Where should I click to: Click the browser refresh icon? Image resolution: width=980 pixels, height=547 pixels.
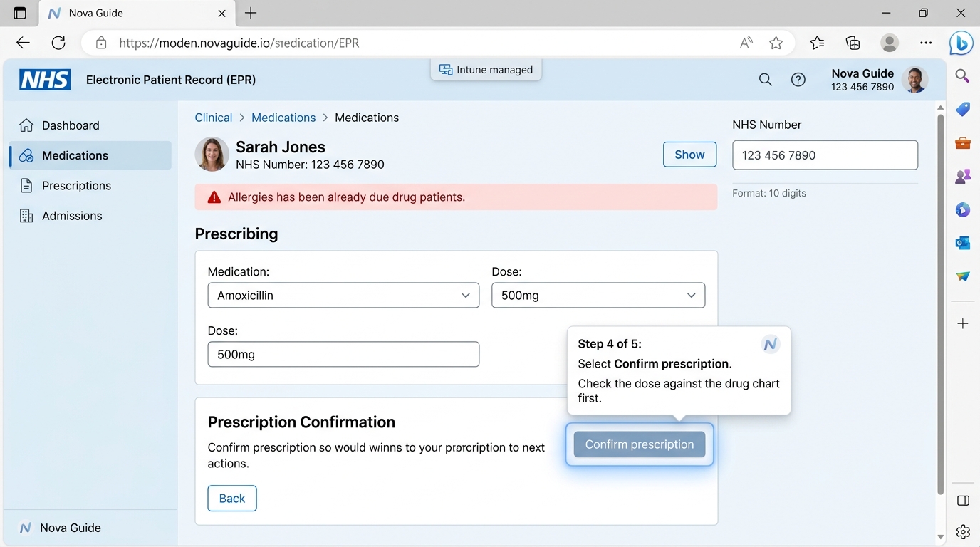[58, 43]
